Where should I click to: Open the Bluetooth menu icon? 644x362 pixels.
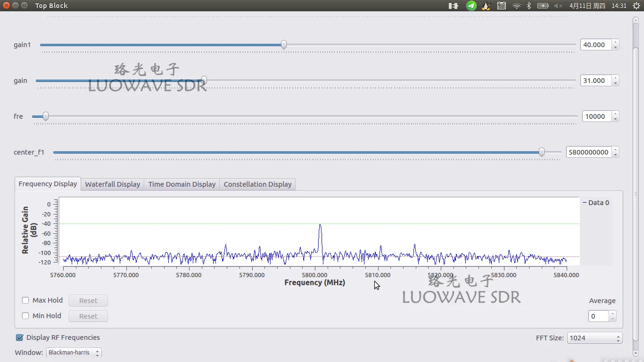point(528,6)
